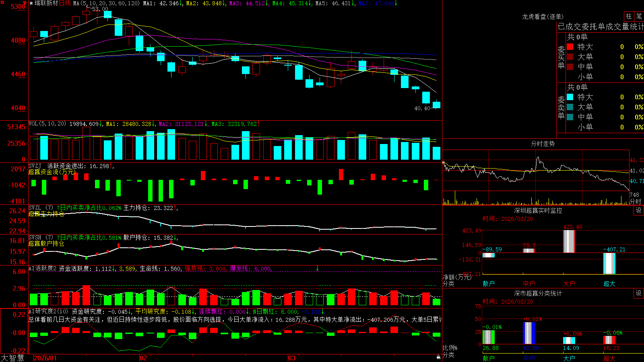Click the 爆发线: 6.000 label
The width and height of the screenshot is (644, 362).
250,268
